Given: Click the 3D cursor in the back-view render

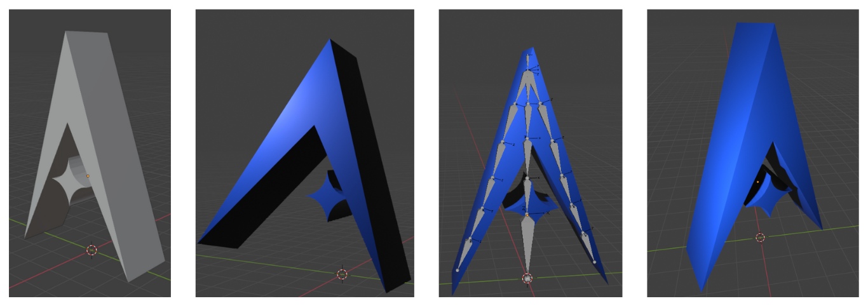Looking at the screenshot, I should point(760,238).
